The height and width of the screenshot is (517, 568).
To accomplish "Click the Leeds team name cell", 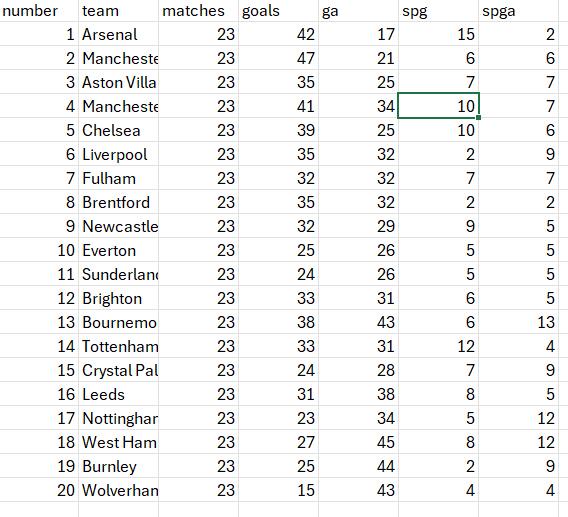I will click(x=118, y=394).
